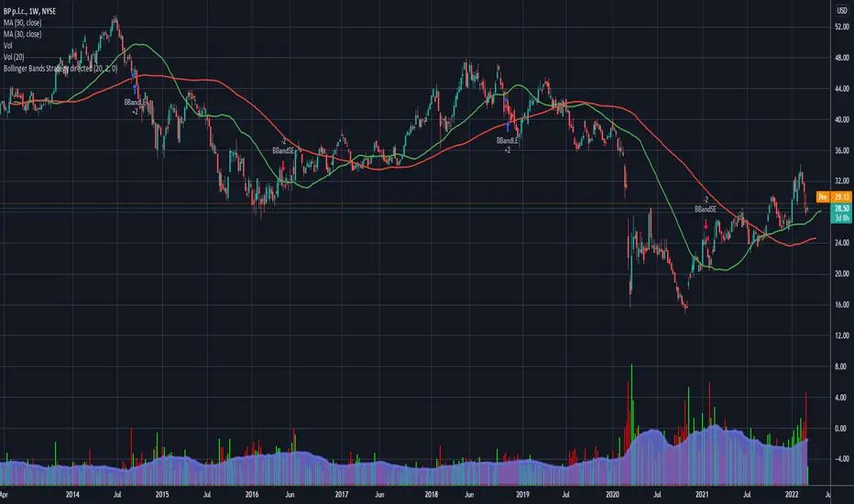Click the 2017 label on time axis
Image resolution: width=854 pixels, height=504 pixels.
pyautogui.click(x=342, y=495)
